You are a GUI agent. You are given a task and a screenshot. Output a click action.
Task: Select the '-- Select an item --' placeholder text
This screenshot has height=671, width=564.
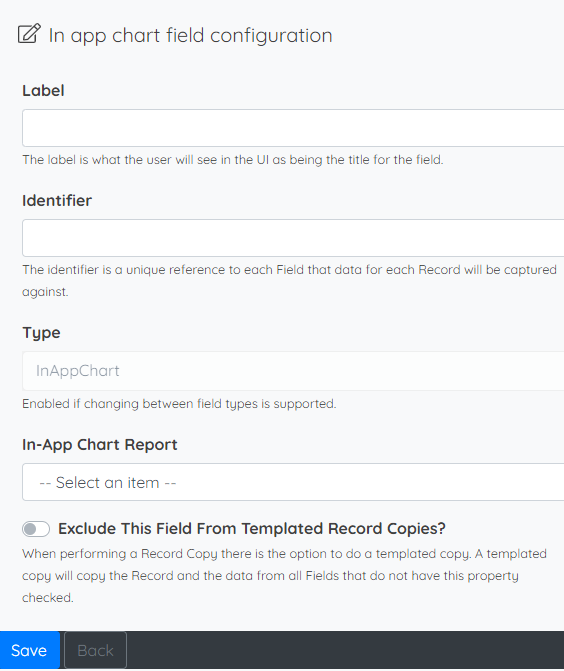pos(107,483)
